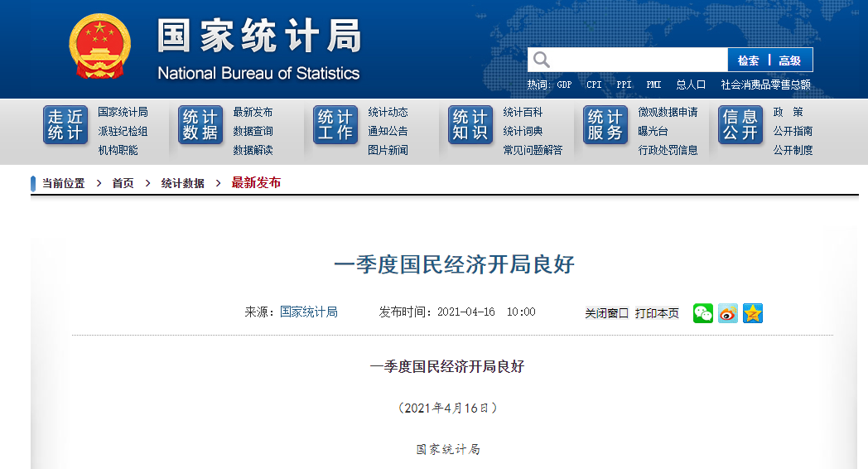Click the 检索 search button
Viewport: 868px width, 469px height.
click(x=748, y=60)
